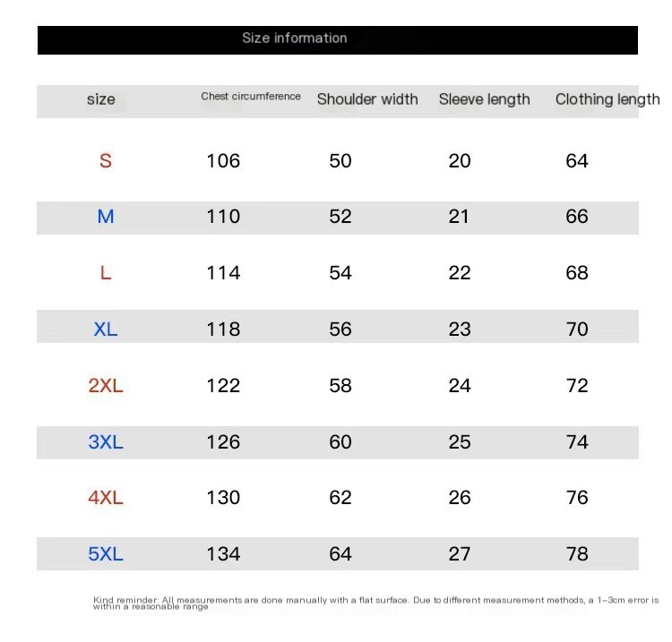The height and width of the screenshot is (642, 672).
Task: Select the "Chest circumference" column header
Action: tap(251, 97)
